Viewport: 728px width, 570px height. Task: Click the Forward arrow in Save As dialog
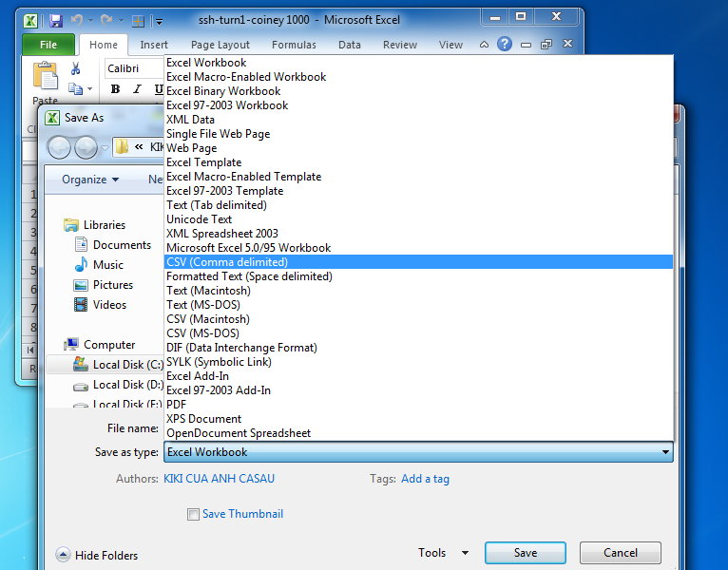click(x=86, y=147)
